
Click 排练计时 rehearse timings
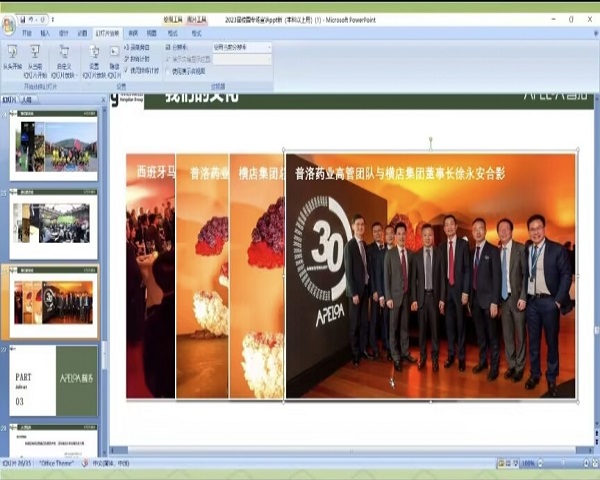[x=137, y=59]
